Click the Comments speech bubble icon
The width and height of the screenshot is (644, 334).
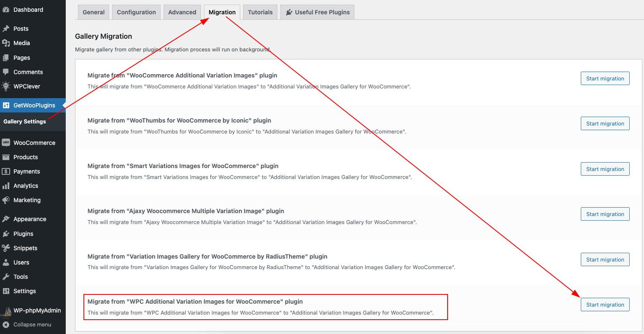pyautogui.click(x=6, y=72)
